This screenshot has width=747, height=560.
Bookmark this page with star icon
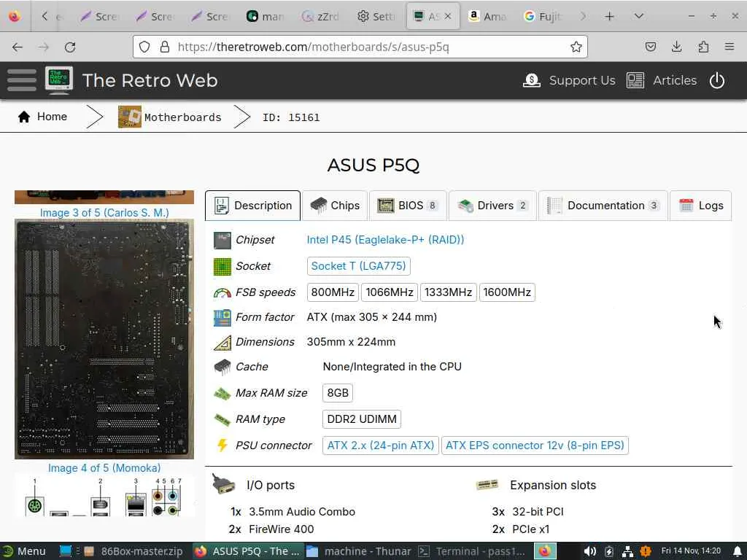click(576, 47)
